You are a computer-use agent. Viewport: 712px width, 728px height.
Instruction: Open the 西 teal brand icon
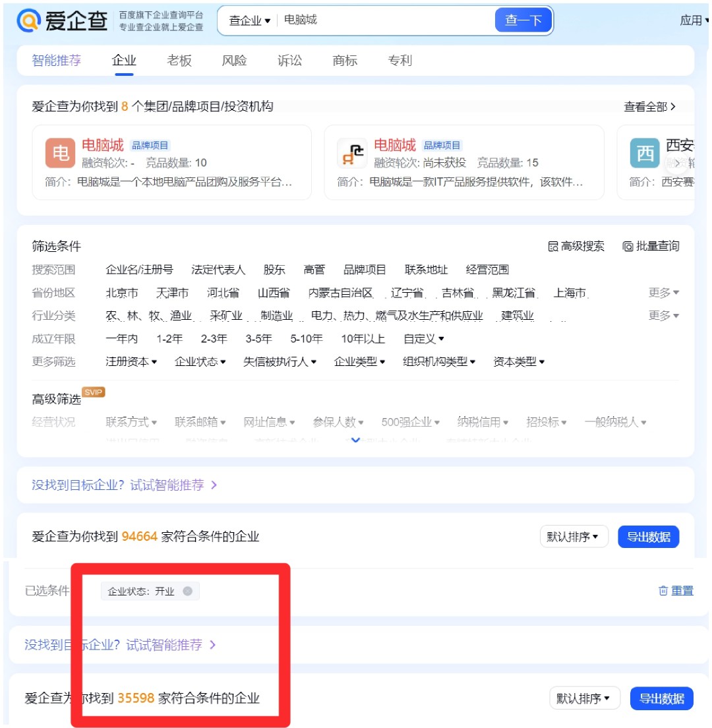click(645, 153)
